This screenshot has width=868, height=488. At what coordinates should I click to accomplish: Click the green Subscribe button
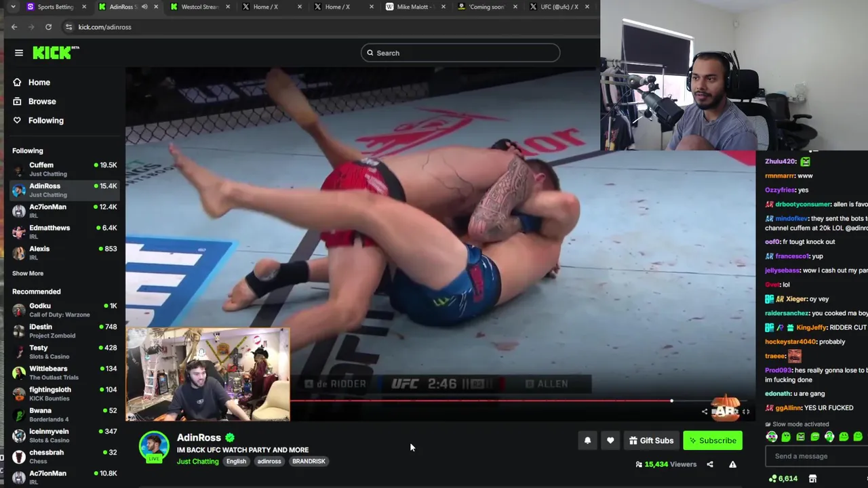(x=713, y=441)
